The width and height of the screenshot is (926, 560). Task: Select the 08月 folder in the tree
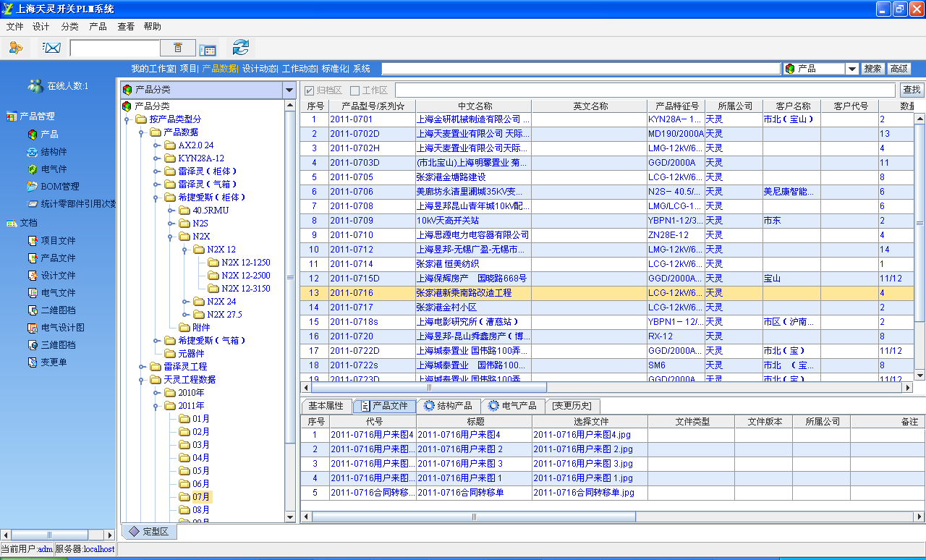[201, 510]
